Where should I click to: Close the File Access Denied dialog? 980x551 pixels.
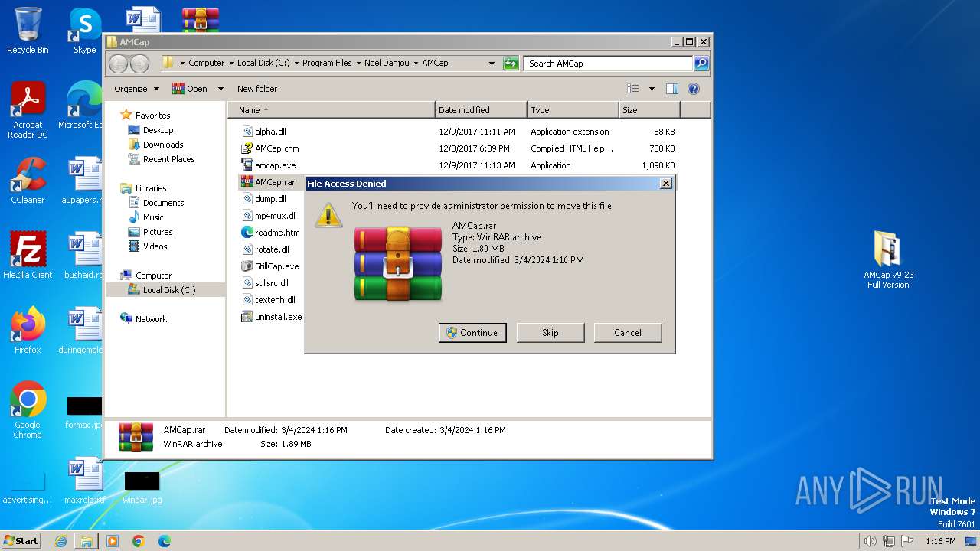click(666, 184)
